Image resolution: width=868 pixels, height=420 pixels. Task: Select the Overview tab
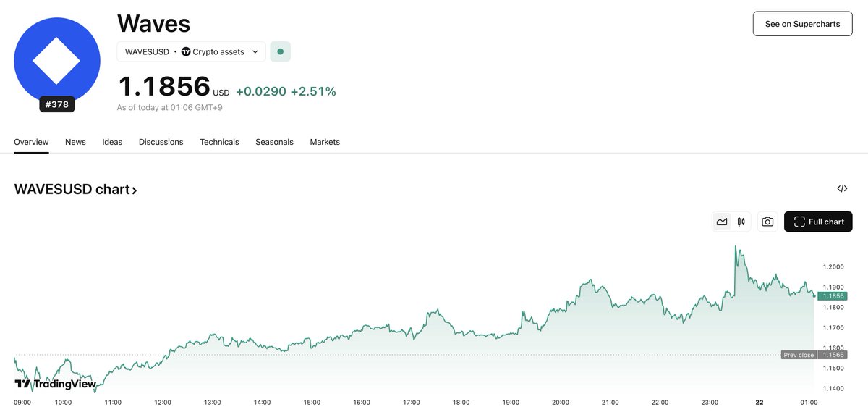tap(31, 142)
